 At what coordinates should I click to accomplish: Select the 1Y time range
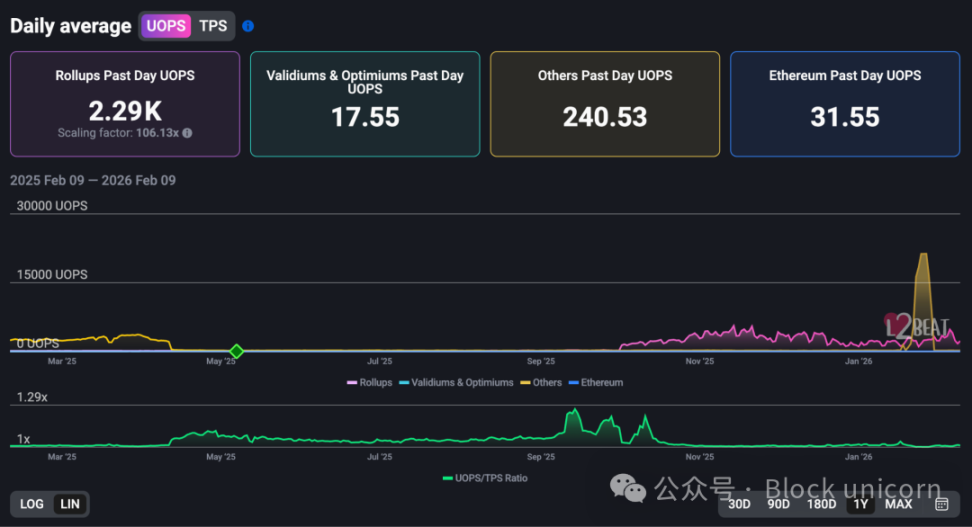point(861,504)
